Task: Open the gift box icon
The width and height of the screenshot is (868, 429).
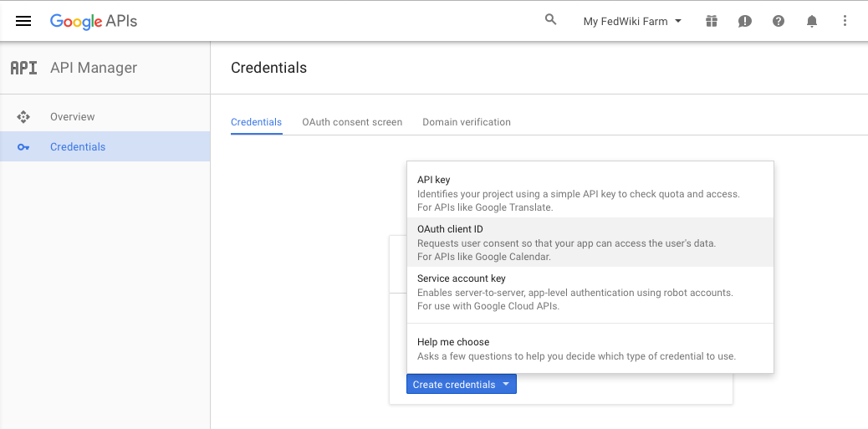Action: point(712,21)
